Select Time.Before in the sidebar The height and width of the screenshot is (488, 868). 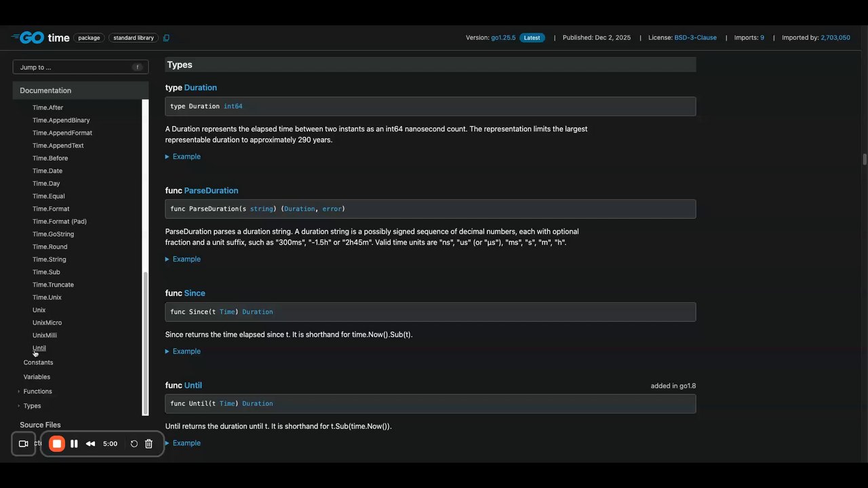point(50,158)
